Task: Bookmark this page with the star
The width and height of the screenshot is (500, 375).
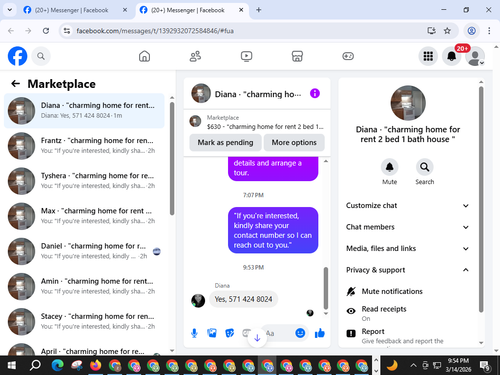Action: pyautogui.click(x=447, y=31)
